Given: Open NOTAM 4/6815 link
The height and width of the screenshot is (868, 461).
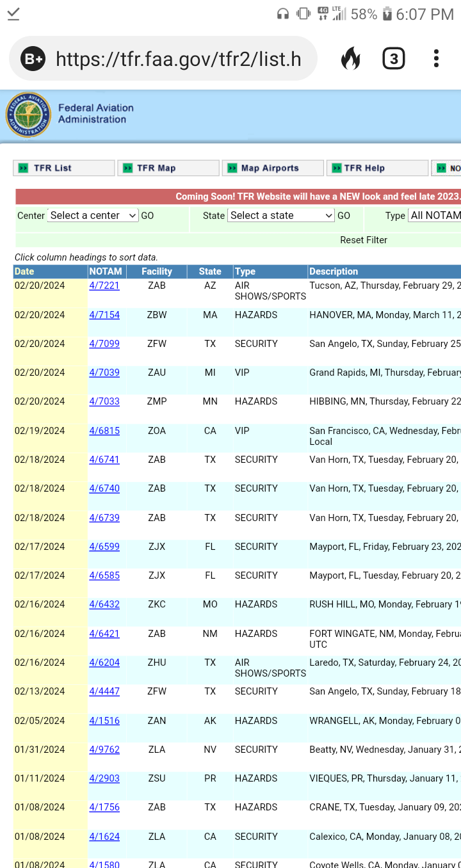Looking at the screenshot, I should point(104,431).
